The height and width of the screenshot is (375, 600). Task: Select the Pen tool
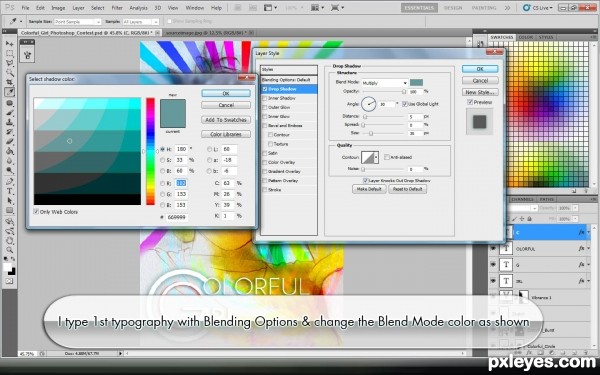point(9,181)
